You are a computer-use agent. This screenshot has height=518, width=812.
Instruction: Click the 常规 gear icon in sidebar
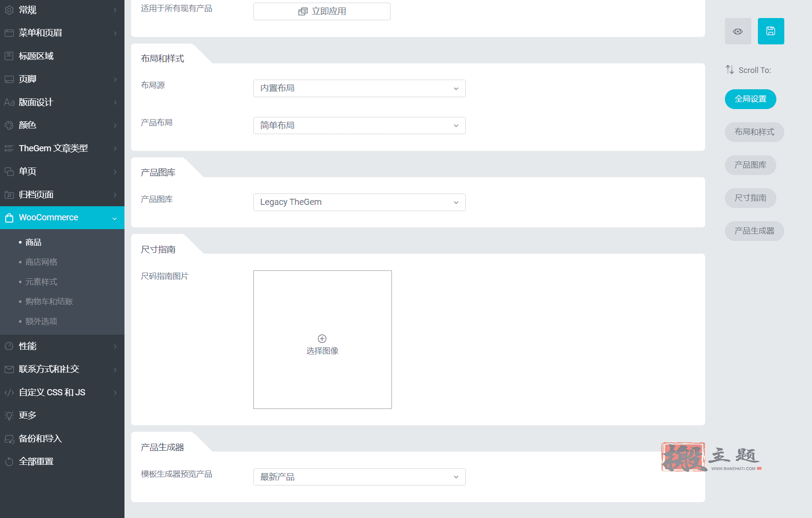(x=9, y=10)
